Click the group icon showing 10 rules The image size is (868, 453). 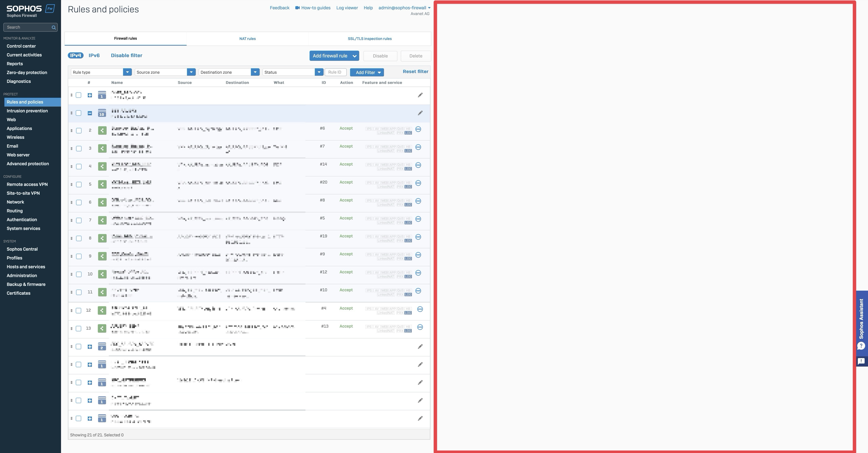click(x=102, y=113)
